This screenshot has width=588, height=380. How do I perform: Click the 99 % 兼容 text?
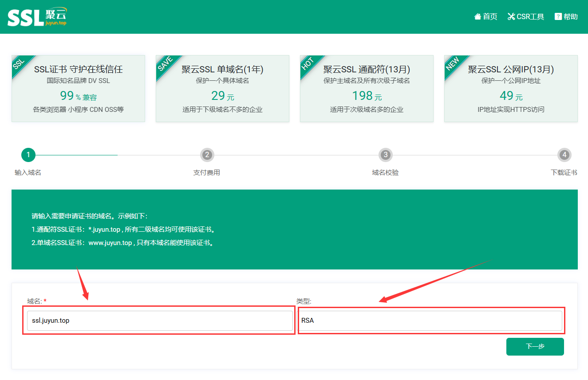(78, 96)
